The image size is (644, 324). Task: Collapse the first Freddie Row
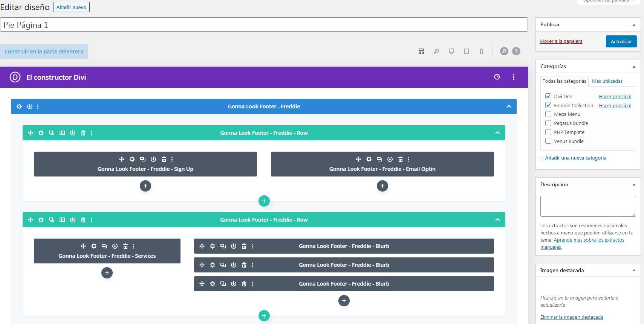[x=497, y=133]
